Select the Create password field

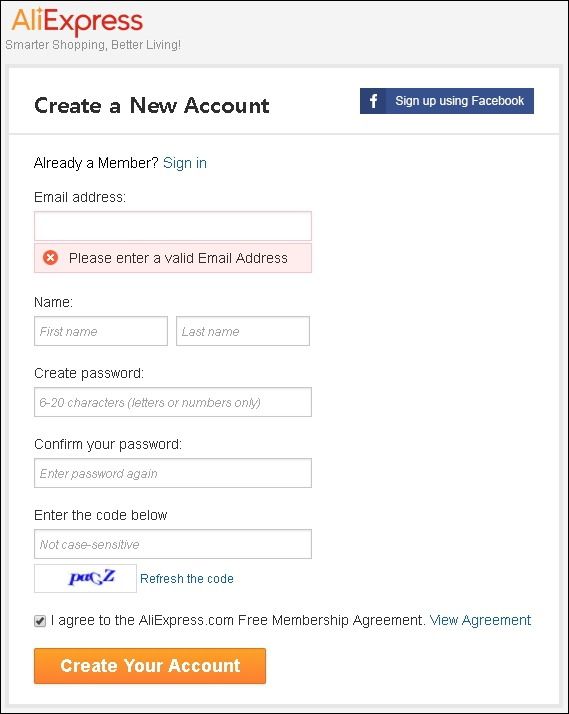pyautogui.click(x=173, y=402)
